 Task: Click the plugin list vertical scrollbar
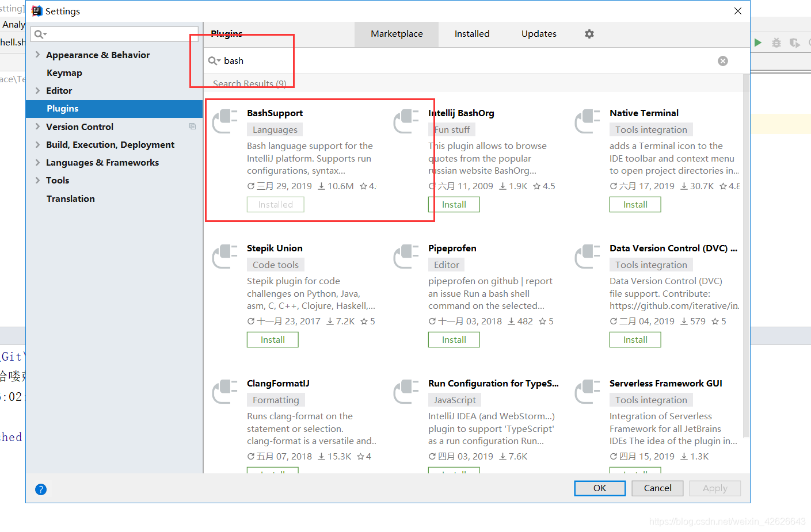click(x=746, y=256)
